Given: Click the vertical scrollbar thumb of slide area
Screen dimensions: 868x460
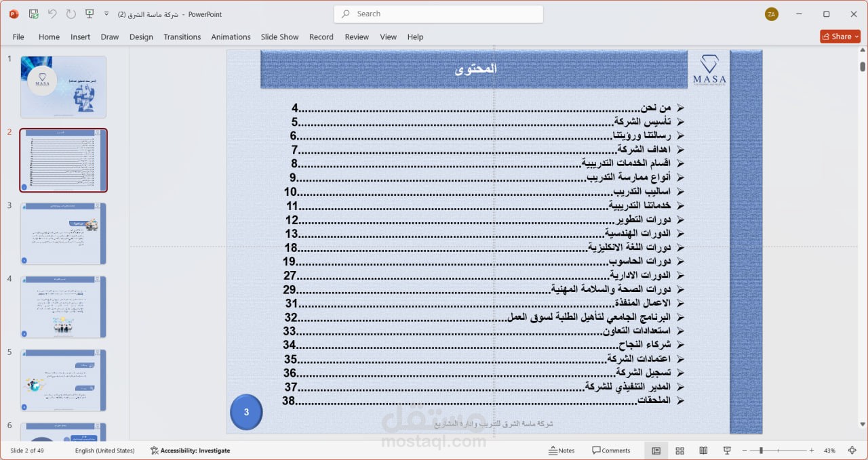Looking at the screenshot, I should (863, 66).
